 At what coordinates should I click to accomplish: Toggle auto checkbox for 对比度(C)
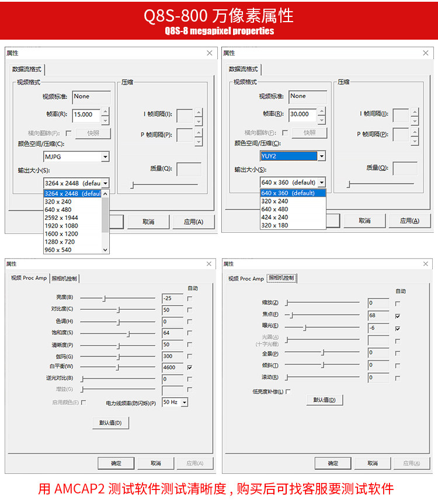coord(190,310)
